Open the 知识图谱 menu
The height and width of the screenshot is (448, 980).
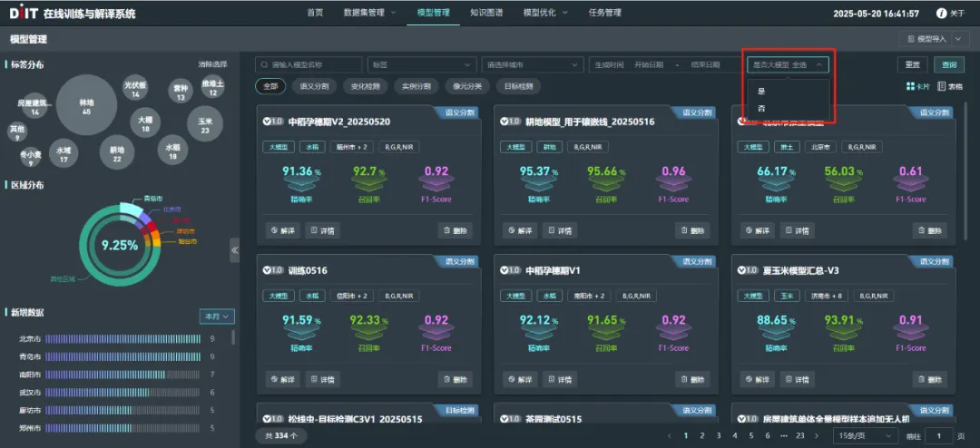tap(486, 13)
